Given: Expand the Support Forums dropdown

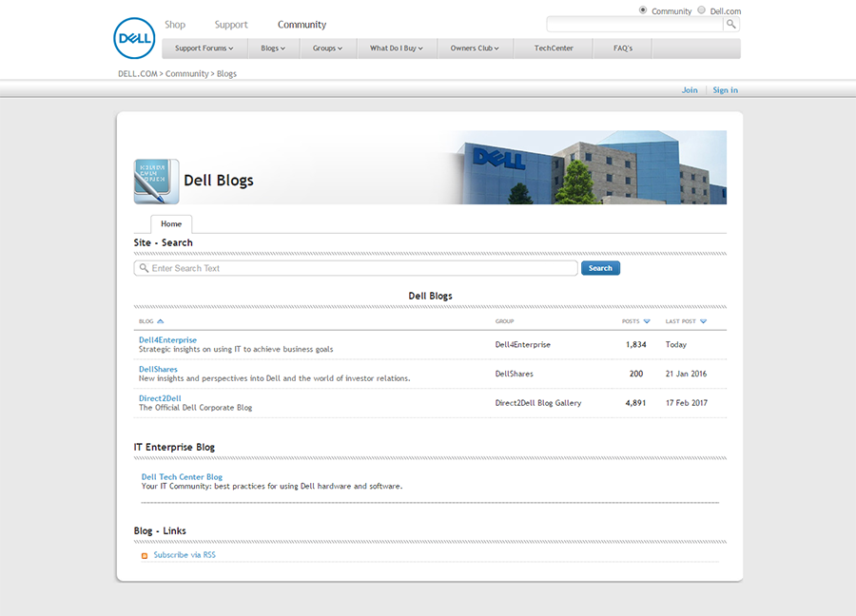Looking at the screenshot, I should [204, 48].
